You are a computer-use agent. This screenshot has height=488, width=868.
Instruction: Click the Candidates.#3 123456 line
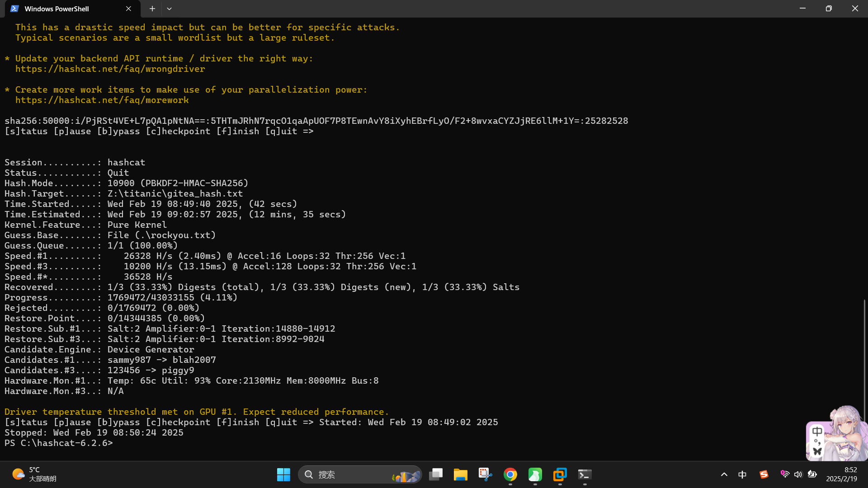(99, 370)
